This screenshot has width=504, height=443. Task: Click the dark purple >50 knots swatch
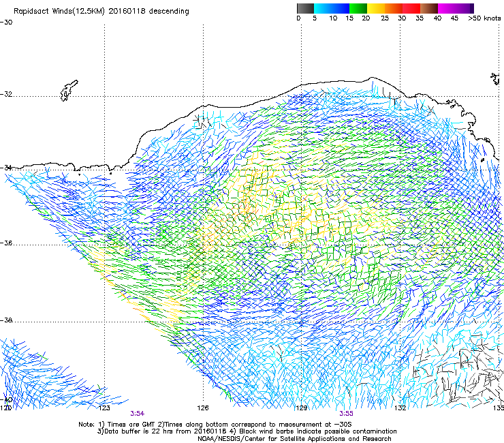[472, 8]
